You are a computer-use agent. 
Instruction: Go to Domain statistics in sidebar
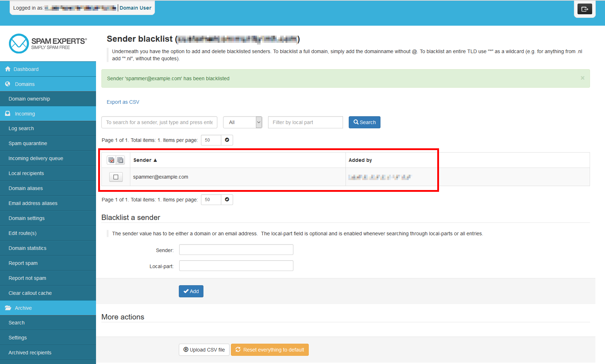(27, 248)
